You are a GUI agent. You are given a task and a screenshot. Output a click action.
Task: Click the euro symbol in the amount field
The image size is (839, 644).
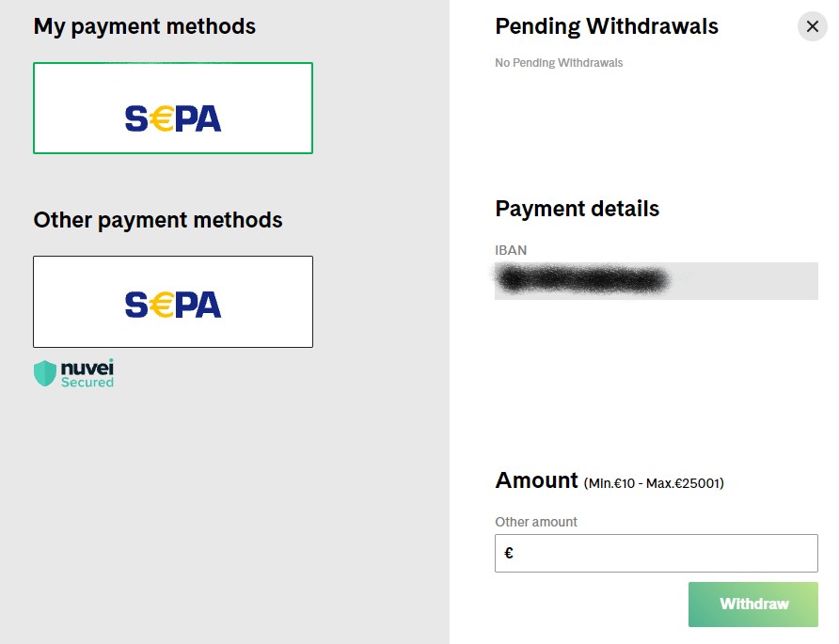tap(509, 553)
